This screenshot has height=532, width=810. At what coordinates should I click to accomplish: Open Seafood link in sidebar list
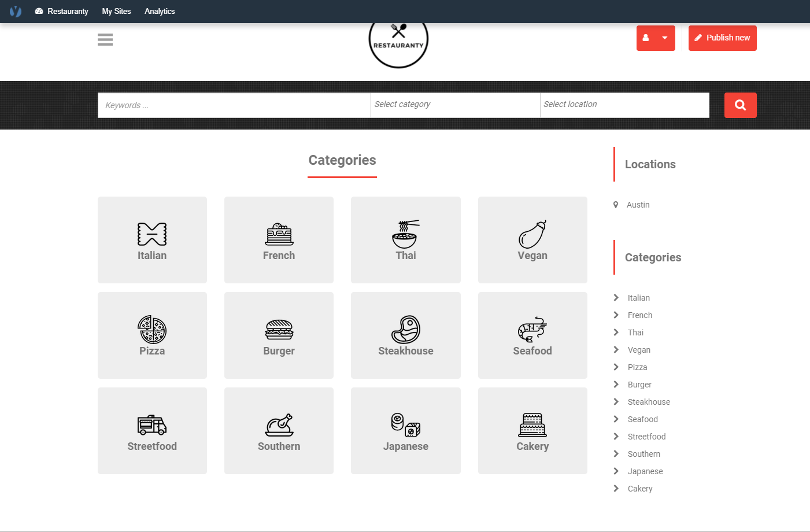[643, 419]
